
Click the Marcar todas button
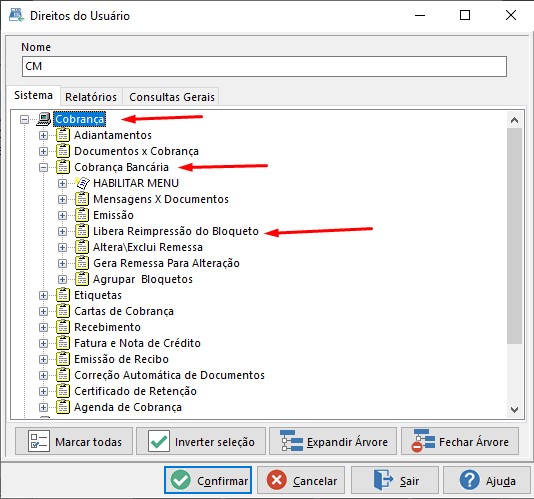pyautogui.click(x=74, y=441)
